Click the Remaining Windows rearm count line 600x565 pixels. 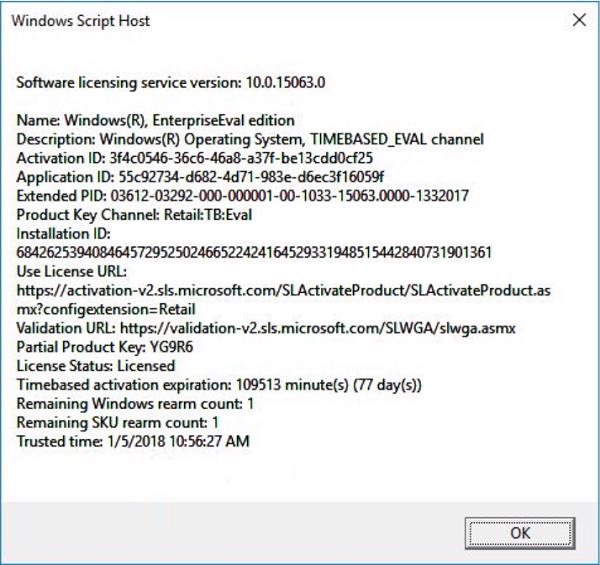pos(135,403)
